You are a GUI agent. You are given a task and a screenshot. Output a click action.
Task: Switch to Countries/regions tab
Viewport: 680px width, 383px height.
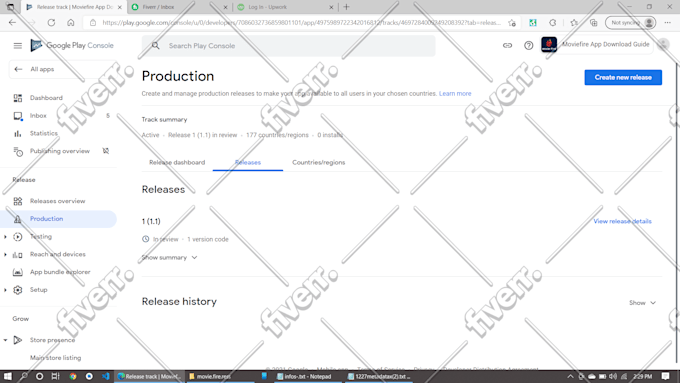pyautogui.click(x=318, y=162)
